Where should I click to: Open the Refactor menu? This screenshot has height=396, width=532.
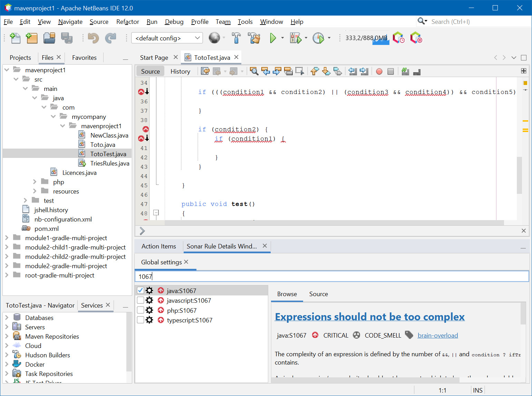(127, 22)
